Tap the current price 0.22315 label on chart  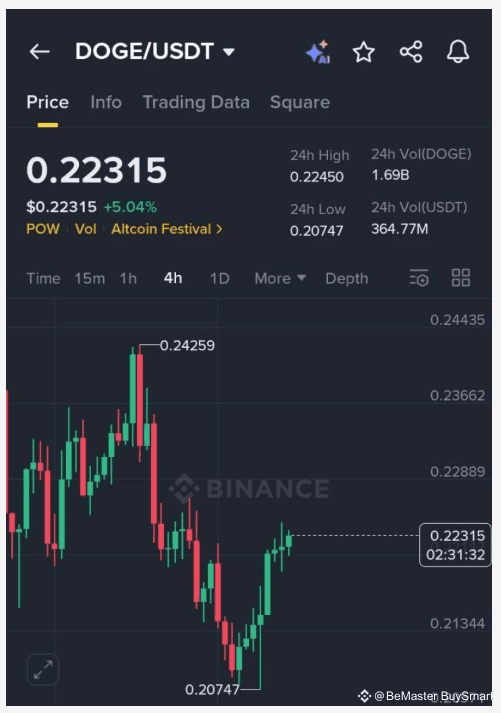(455, 545)
